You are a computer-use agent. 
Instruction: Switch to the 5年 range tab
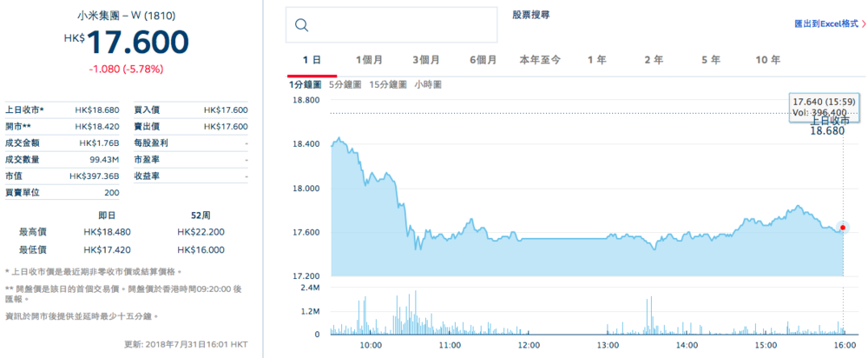[x=710, y=60]
